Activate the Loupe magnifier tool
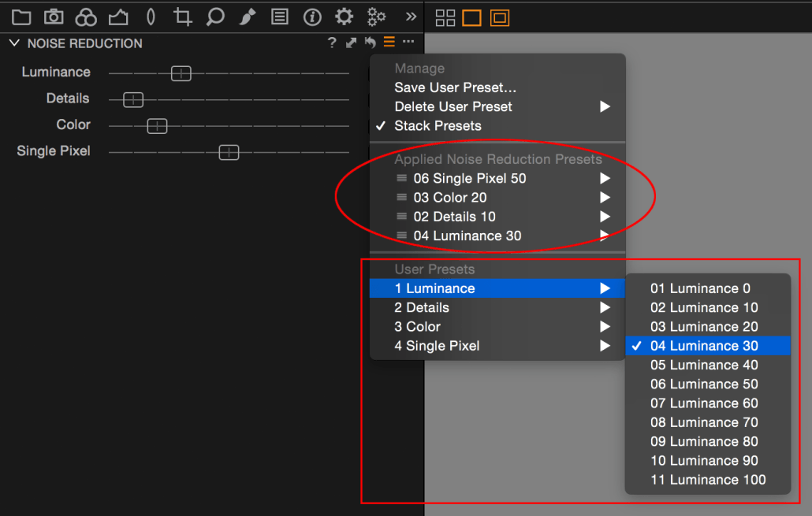Screen dimensions: 812x516 215,17
